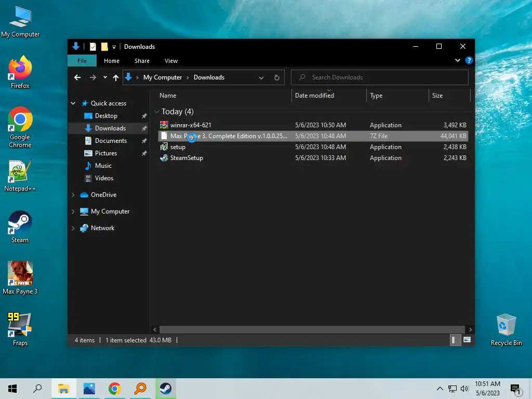Expand the OneDrive tree node
This screenshot has width=532, height=399.
[x=73, y=195]
